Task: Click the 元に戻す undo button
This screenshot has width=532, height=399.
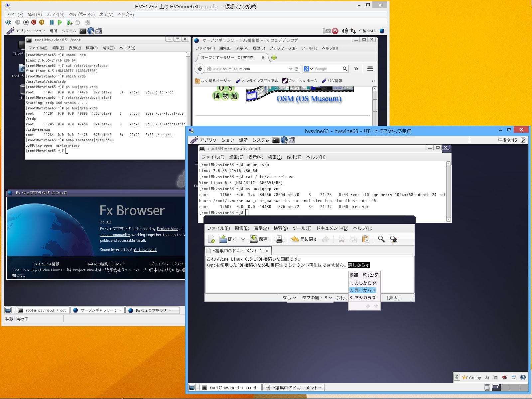Action: (304, 239)
